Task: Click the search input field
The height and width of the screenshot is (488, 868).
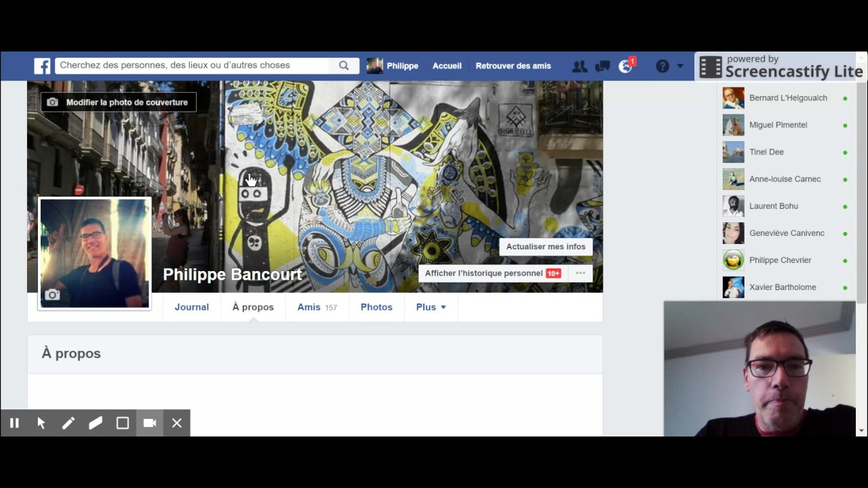Action: tap(193, 66)
